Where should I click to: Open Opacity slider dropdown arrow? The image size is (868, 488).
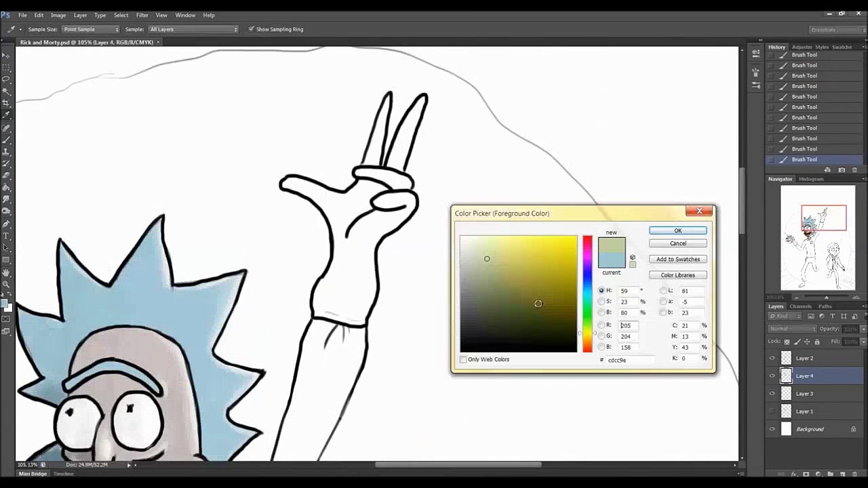(863, 329)
